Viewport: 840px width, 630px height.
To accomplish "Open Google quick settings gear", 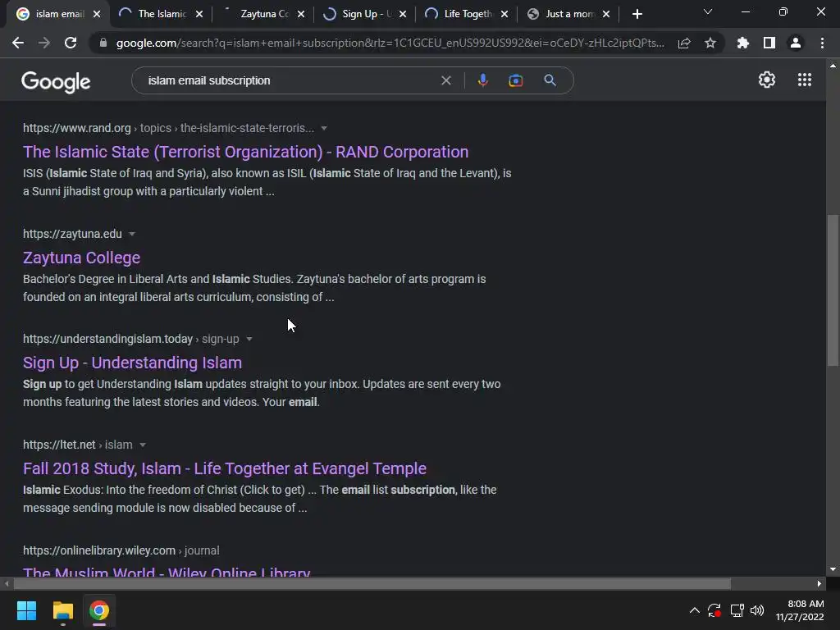I will [767, 80].
